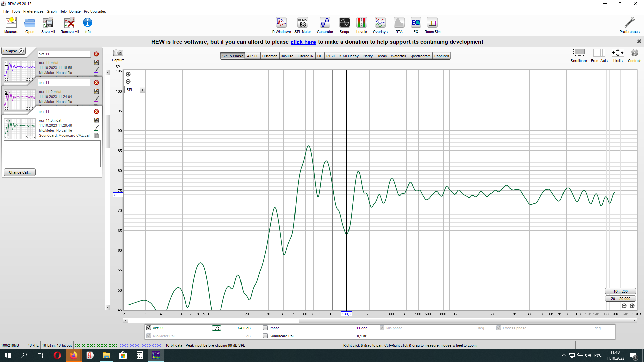
Task: Click Remove All measurements icon
Action: (70, 25)
